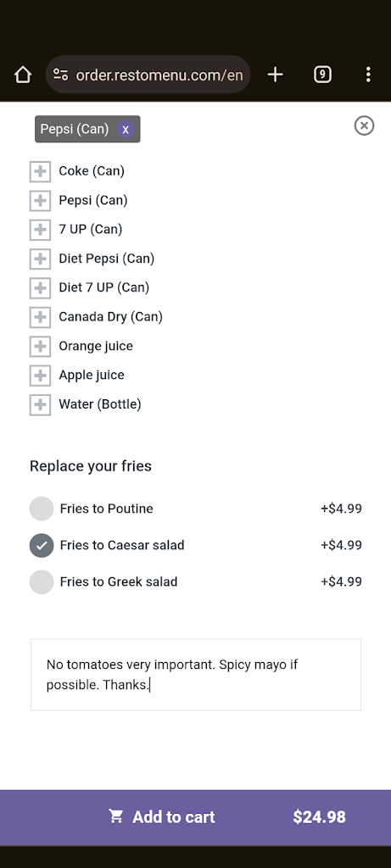The height and width of the screenshot is (868, 391).
Task: Remove the Pepsi (Can) tag
Action: (126, 130)
